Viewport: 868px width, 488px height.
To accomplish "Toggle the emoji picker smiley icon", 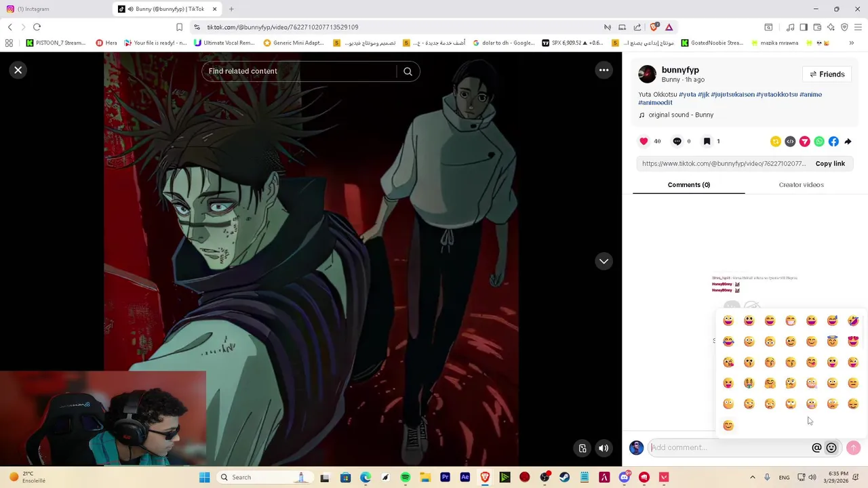I will pos(831,447).
